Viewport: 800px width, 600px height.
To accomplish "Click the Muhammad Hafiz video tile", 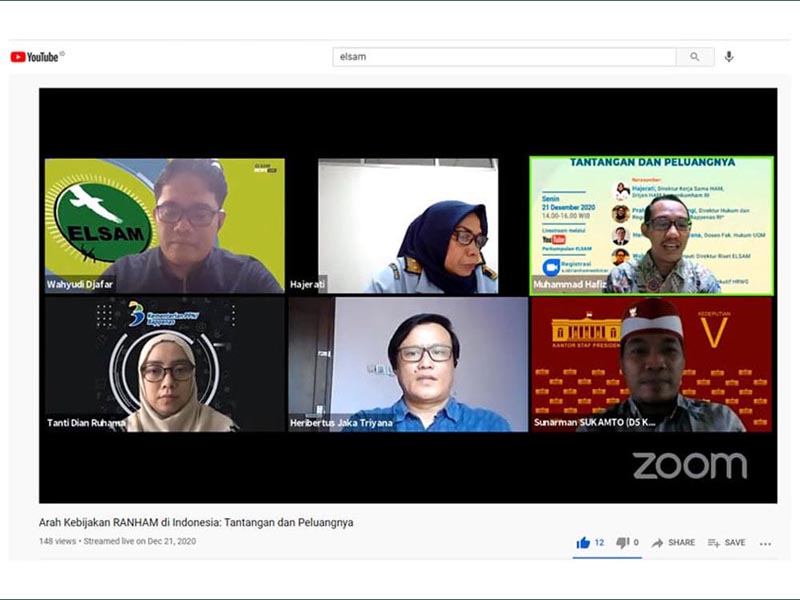I will coord(652,226).
